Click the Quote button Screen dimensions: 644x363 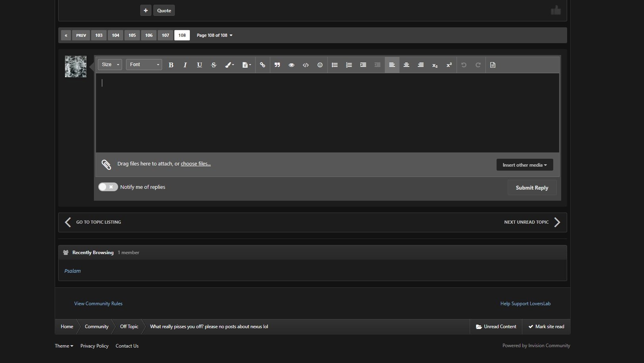164,10
